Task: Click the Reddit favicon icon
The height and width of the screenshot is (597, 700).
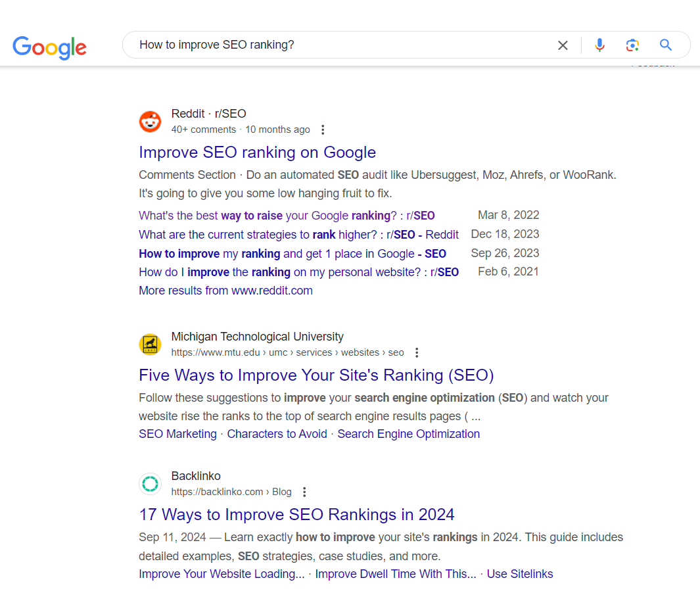Action: 150,122
